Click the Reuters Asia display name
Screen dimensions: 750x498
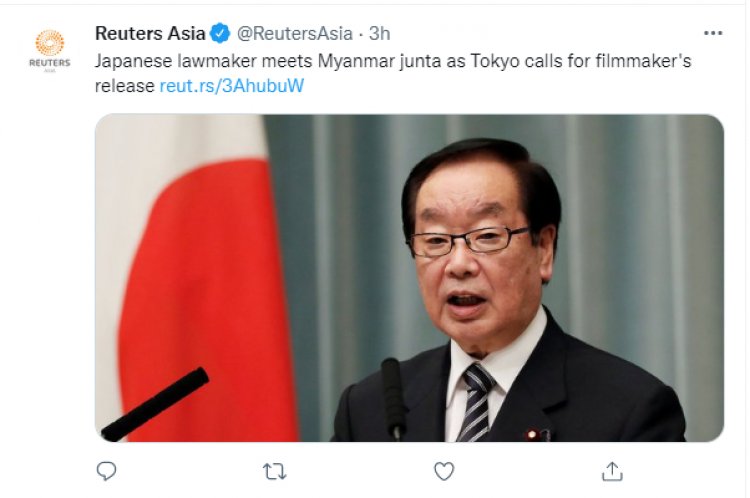click(150, 33)
